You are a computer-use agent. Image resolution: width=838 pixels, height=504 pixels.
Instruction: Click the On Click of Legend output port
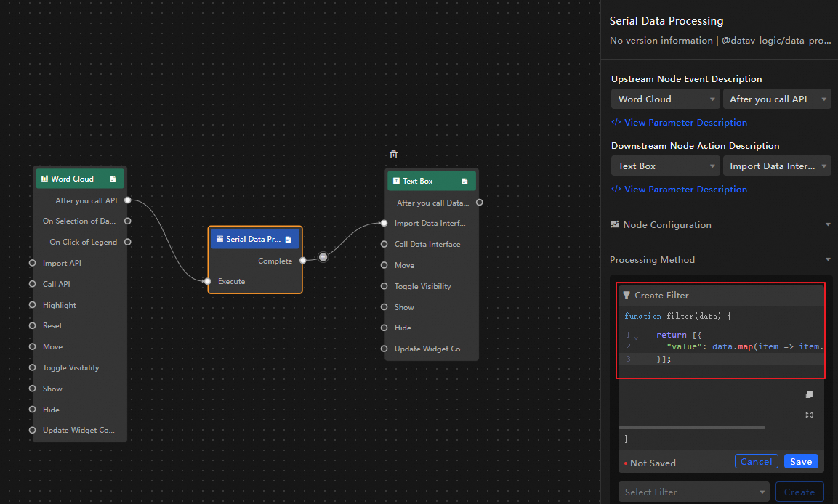[127, 242]
